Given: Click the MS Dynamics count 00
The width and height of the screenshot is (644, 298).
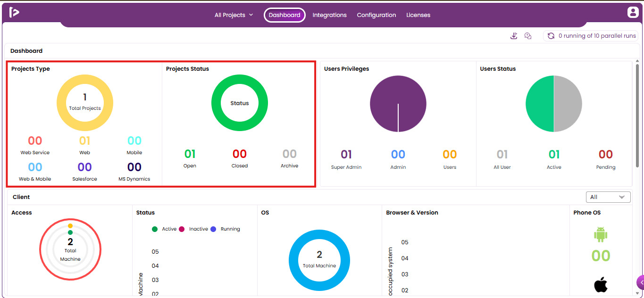Looking at the screenshot, I should click(134, 167).
